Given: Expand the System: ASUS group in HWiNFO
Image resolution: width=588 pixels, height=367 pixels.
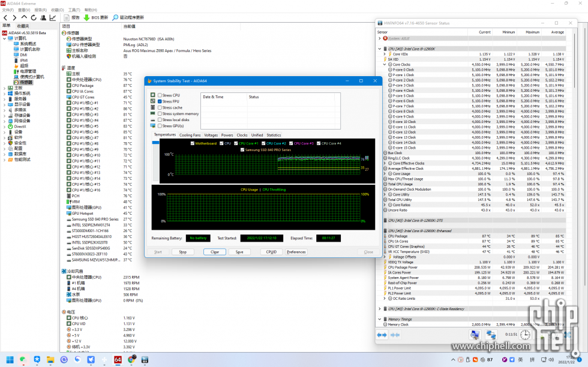Looking at the screenshot, I should pyautogui.click(x=379, y=38).
